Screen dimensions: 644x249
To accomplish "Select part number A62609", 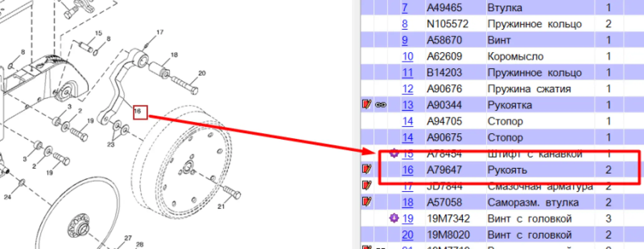I will point(444,56).
